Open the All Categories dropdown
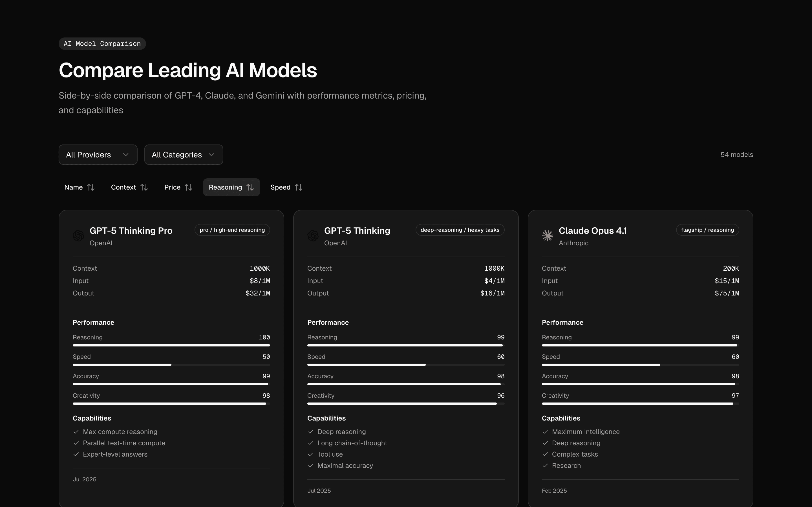Viewport: 812px width, 507px height. coord(183,155)
